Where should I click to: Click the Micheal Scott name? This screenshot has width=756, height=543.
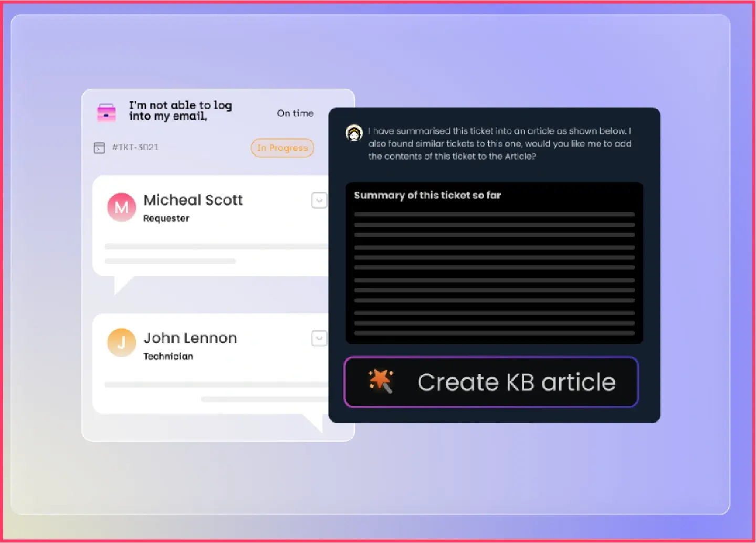tap(193, 200)
